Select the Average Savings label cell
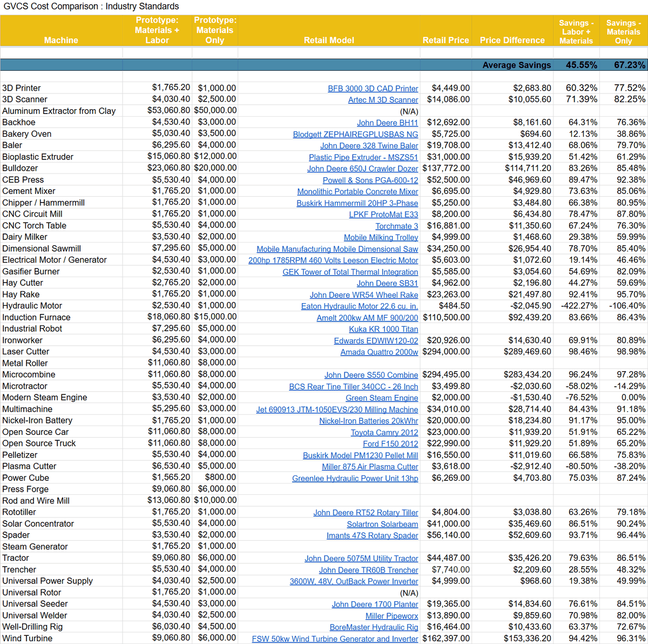648x644 pixels. point(516,65)
